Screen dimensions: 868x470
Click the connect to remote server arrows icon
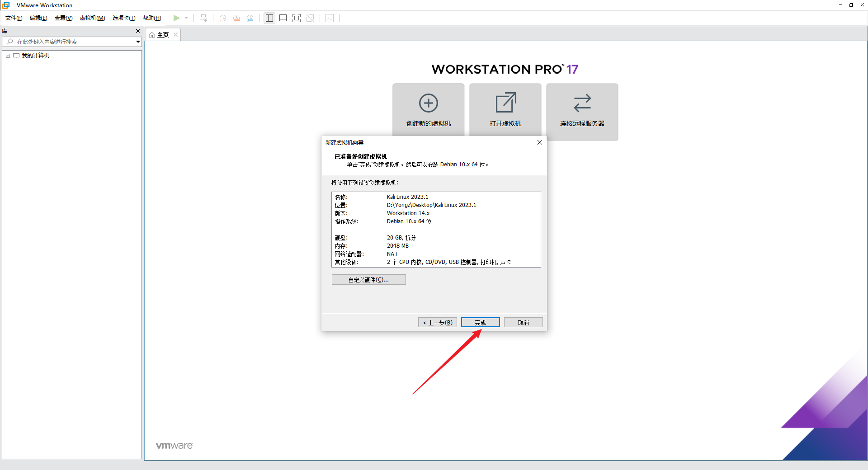tap(582, 103)
